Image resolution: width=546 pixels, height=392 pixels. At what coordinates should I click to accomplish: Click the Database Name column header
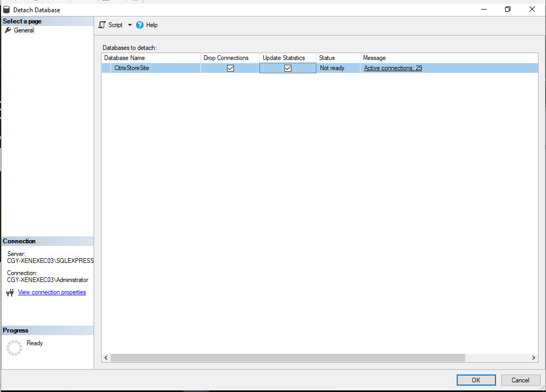pyautogui.click(x=151, y=58)
